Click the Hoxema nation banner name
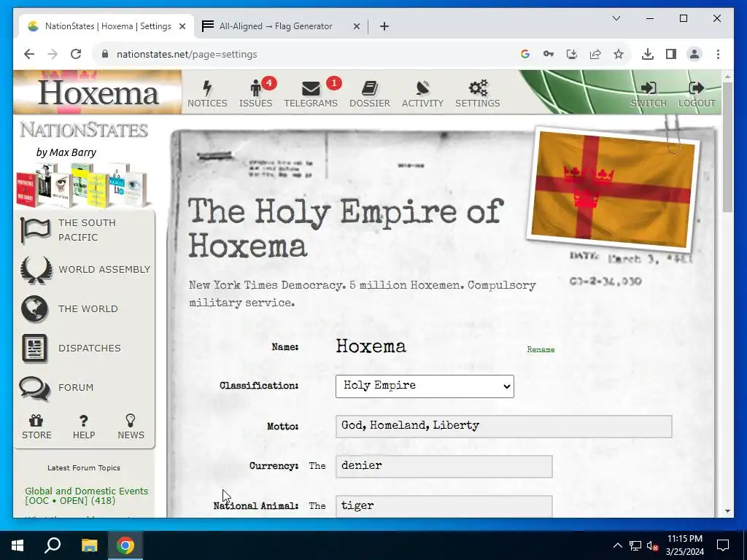Screen dimensions: 747x560 [98, 93]
